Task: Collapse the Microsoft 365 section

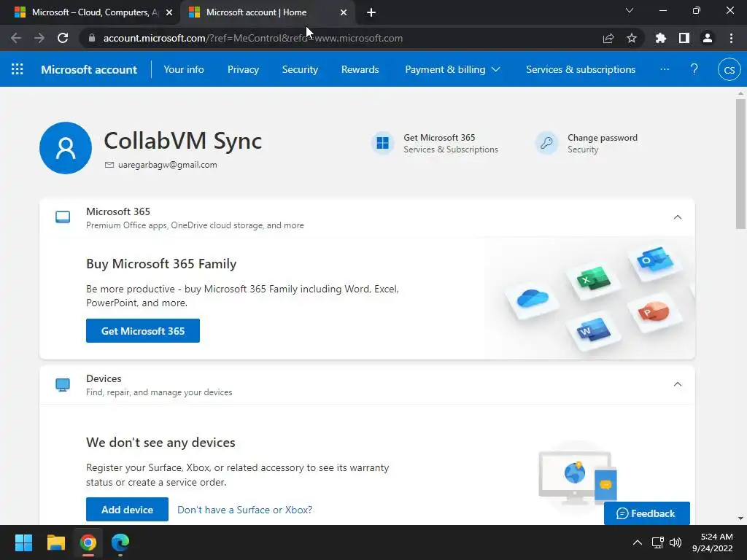Action: pos(678,217)
